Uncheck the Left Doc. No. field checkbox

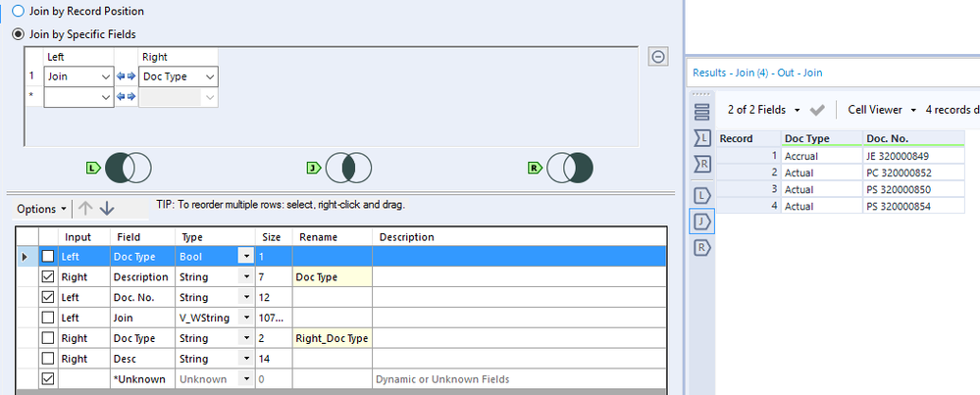(x=47, y=297)
